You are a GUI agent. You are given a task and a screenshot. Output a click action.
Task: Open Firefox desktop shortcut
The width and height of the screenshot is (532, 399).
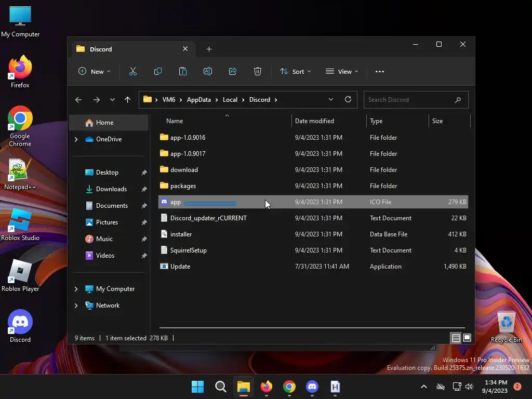click(20, 72)
